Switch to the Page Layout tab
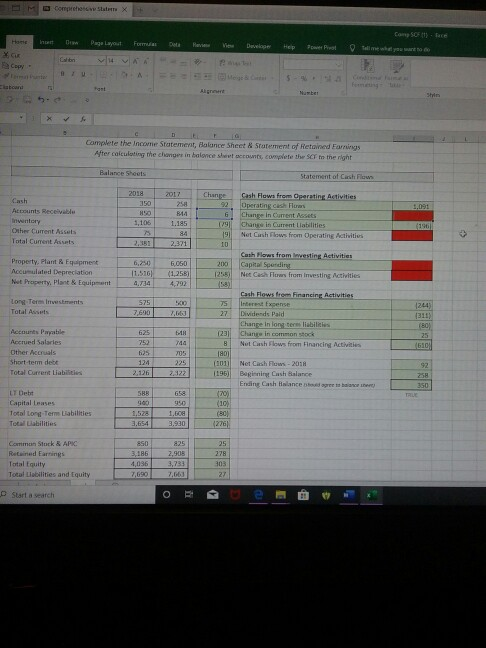 106,43
